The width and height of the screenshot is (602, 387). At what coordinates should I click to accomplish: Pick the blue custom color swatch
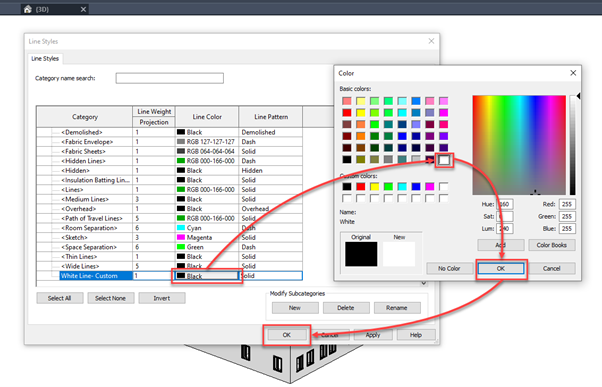coord(416,187)
